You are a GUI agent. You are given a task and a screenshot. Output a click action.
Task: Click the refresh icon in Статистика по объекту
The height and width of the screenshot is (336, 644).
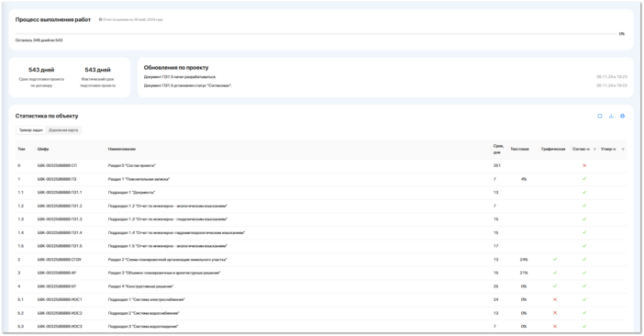pyautogui.click(x=600, y=117)
